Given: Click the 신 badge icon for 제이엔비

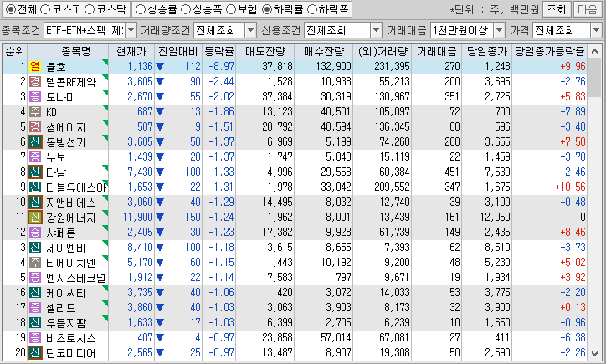Looking at the screenshot, I should (x=35, y=248).
